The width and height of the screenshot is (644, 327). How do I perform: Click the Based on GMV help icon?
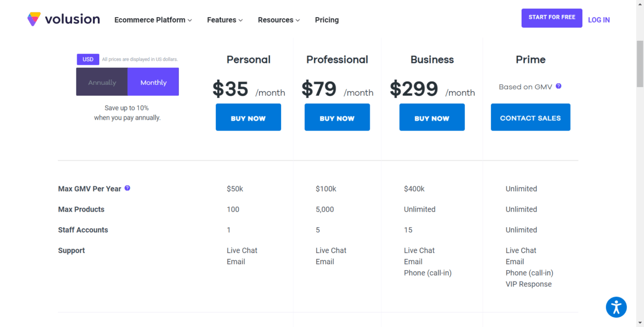[559, 86]
